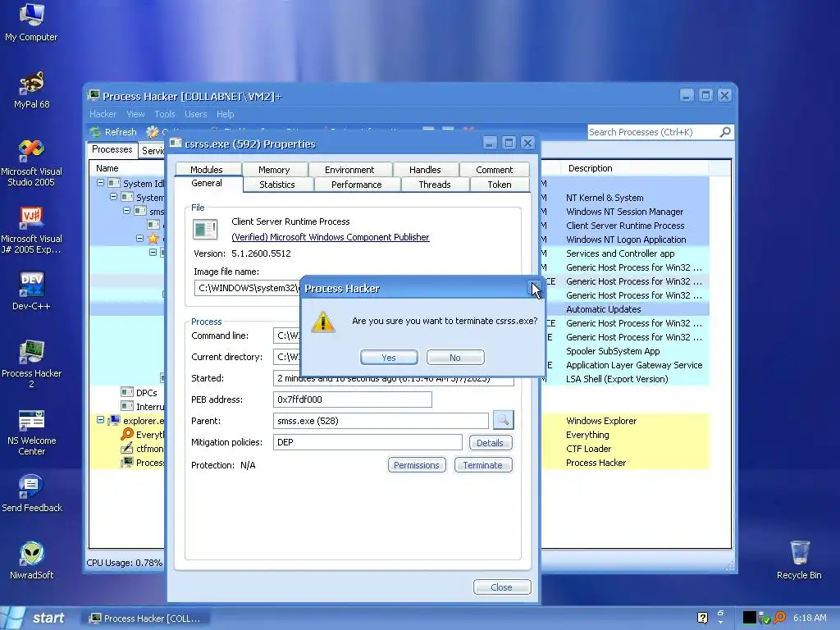The image size is (840, 630).
Task: Click the star icon in the process tree
Action: [153, 239]
